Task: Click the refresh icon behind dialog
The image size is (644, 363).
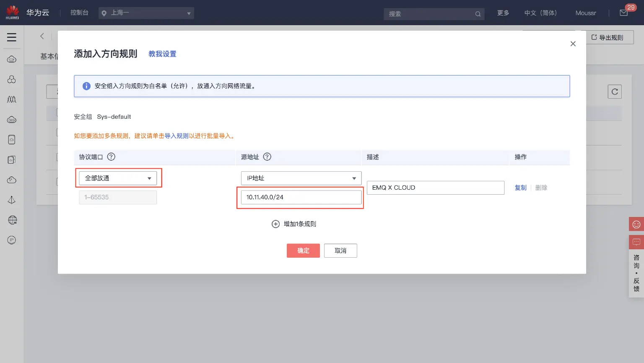Action: click(x=615, y=92)
